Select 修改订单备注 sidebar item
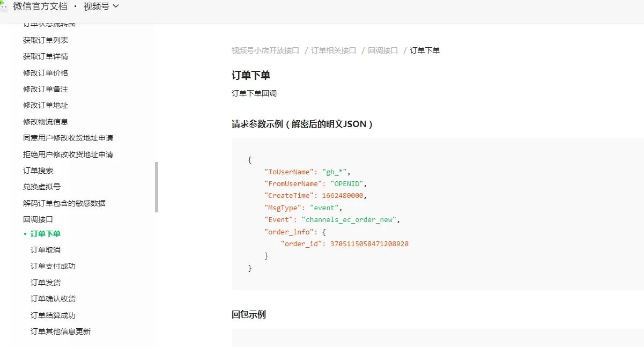The height and width of the screenshot is (347, 644). click(x=46, y=89)
